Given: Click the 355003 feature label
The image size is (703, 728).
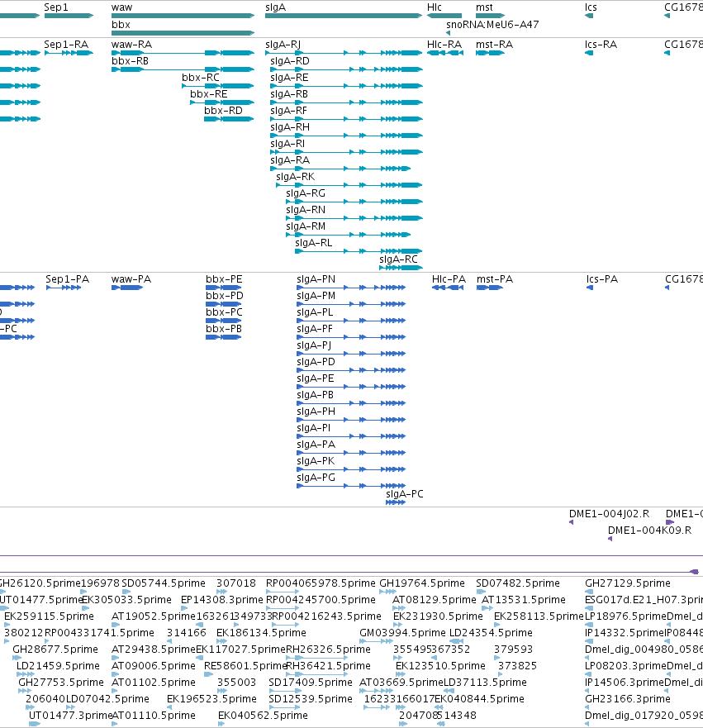Looking at the screenshot, I should (236, 683).
